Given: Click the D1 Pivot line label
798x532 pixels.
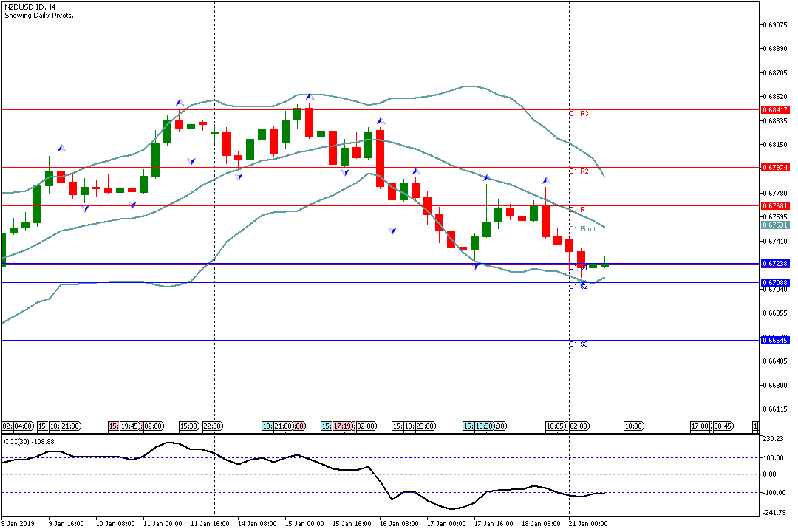Looking at the screenshot, I should point(582,229).
